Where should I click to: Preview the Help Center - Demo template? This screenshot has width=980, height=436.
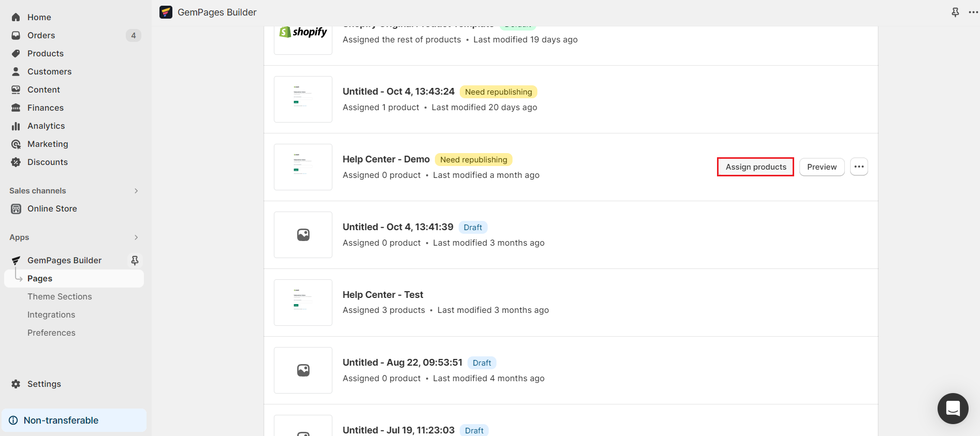[822, 167]
